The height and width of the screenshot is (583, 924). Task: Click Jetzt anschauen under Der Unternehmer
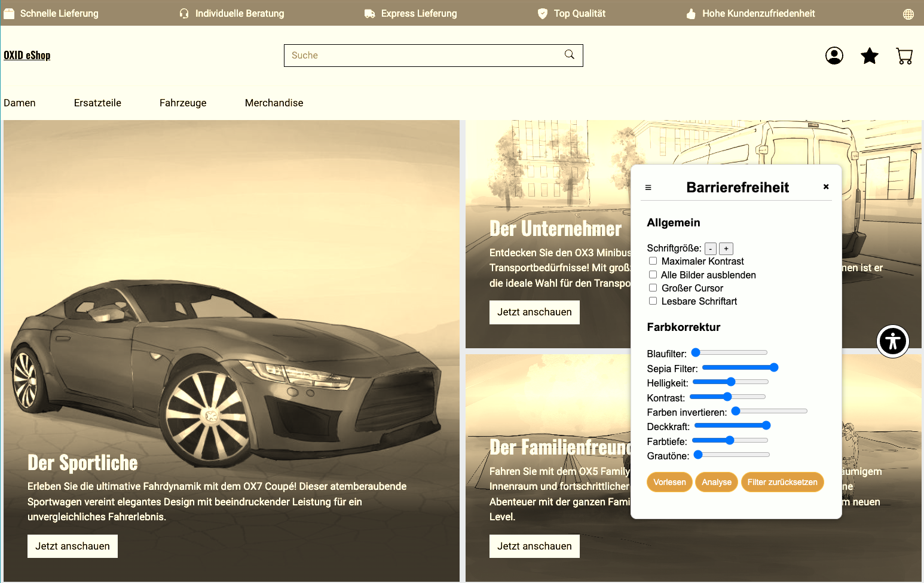pos(534,312)
